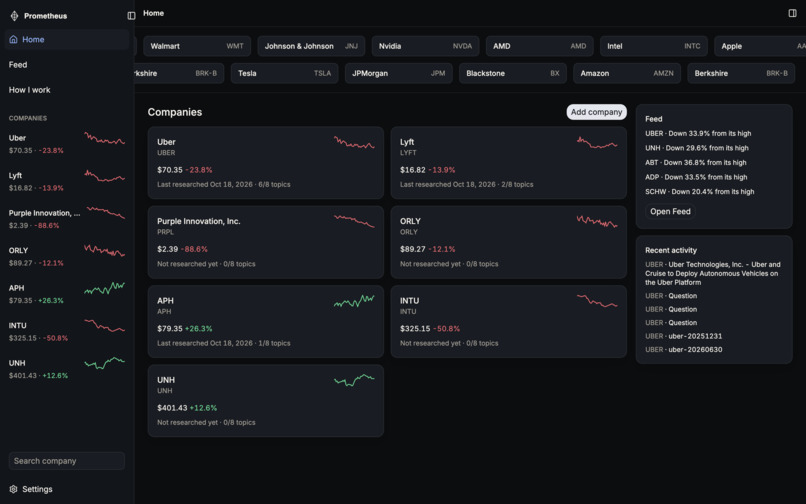Open the Purple Innovation, Inc. card
806x504 pixels.
pyautogui.click(x=266, y=242)
